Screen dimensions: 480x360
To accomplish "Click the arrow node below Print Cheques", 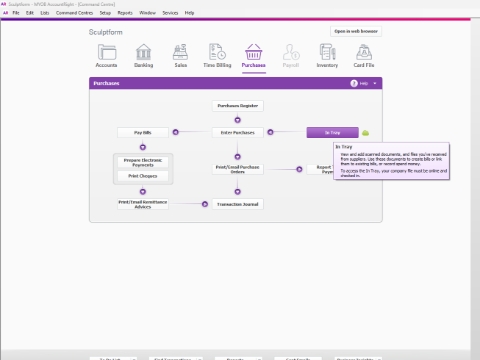I will (x=143, y=192).
